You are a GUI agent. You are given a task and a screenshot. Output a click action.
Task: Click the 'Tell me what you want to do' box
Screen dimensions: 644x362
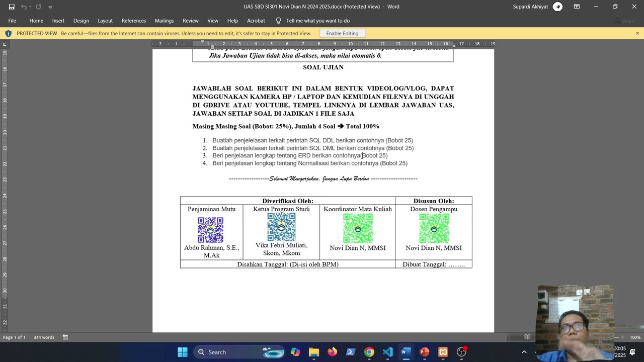coord(318,21)
